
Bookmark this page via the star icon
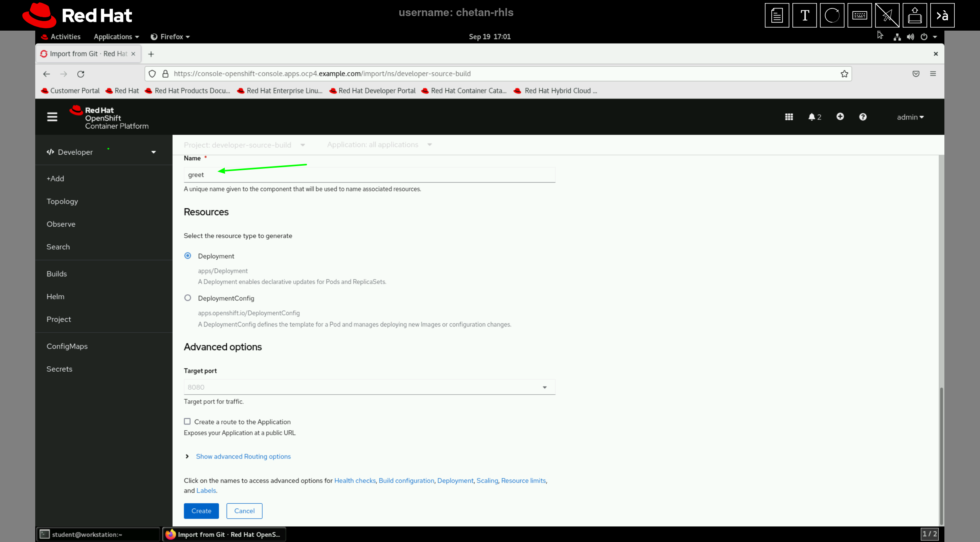844,73
